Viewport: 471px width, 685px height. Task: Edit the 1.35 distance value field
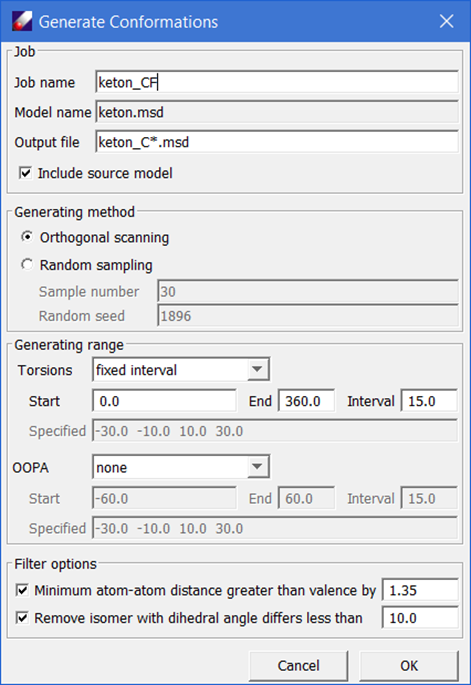[420, 591]
